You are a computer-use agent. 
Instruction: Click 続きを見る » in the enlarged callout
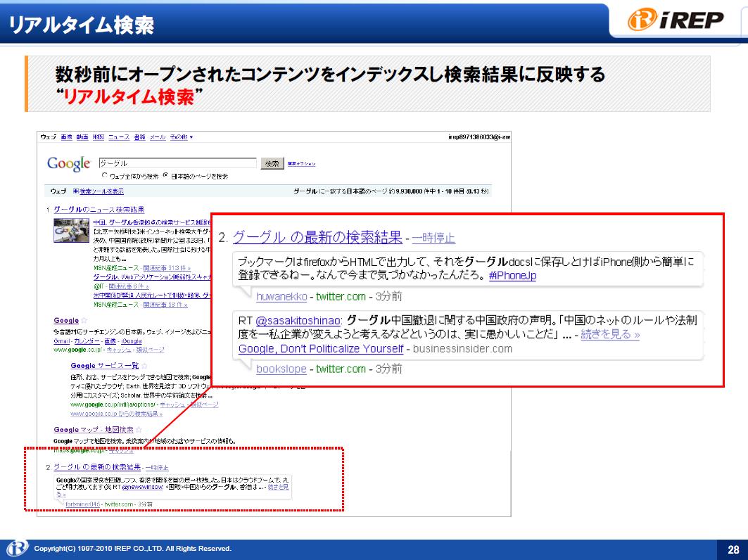[x=609, y=334]
